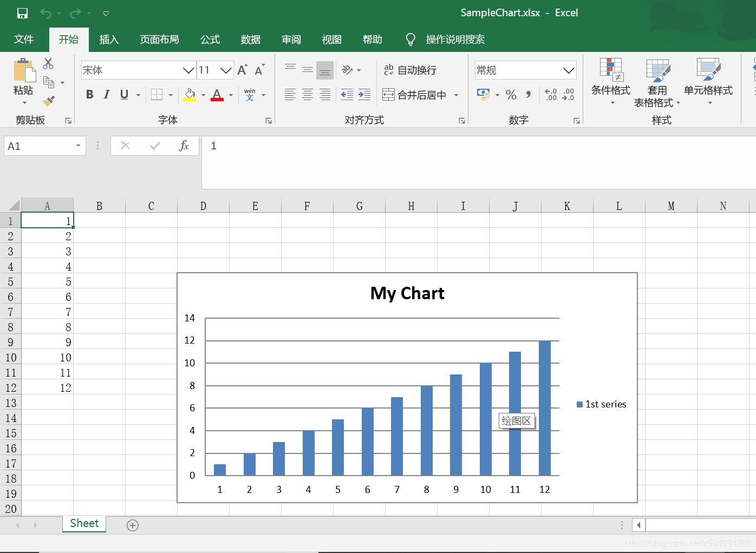This screenshot has width=756, height=553.
Task: Expand clipboard group dialog launcher
Action: [x=68, y=121]
